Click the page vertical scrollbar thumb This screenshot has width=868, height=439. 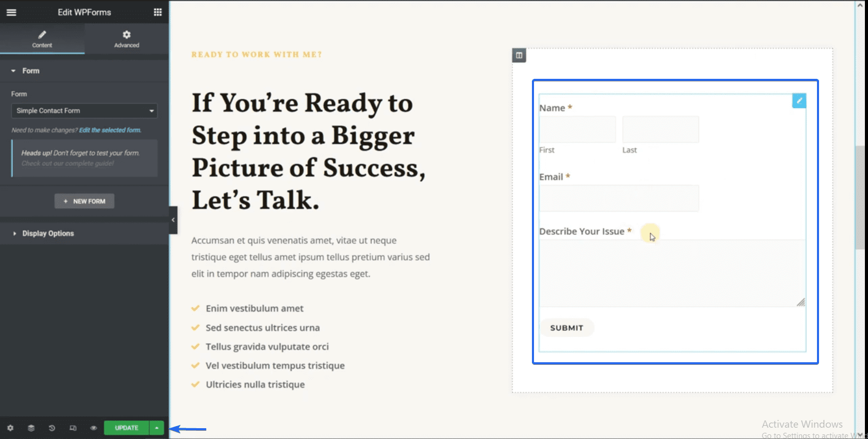click(x=859, y=197)
